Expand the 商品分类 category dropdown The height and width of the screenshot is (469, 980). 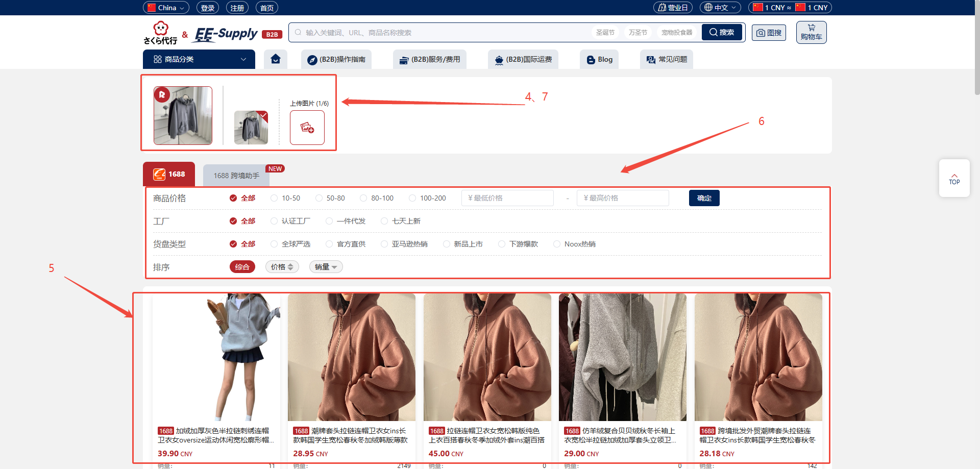pyautogui.click(x=199, y=59)
